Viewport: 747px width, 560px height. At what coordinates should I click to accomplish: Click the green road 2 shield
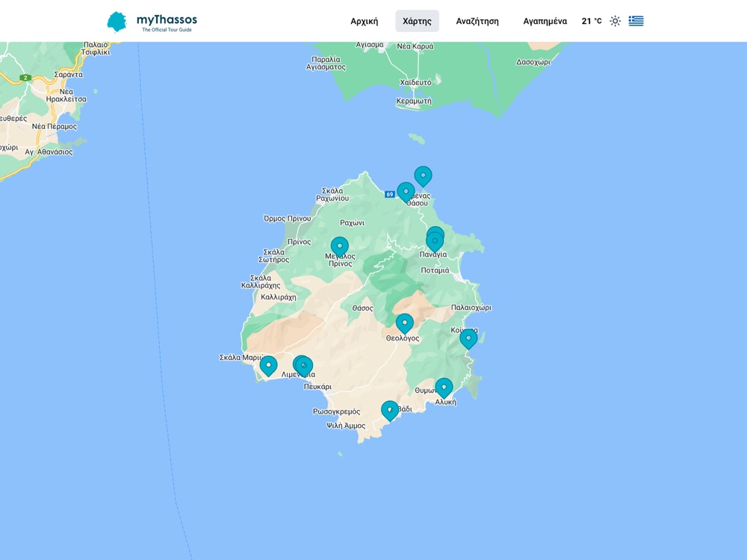[25, 78]
